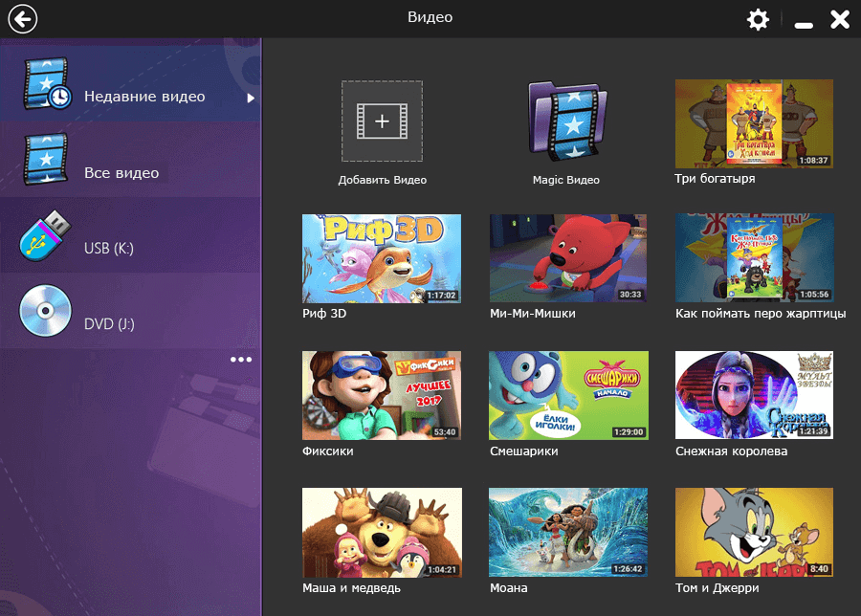861x616 pixels.
Task: Open the Маша и медведь thumbnail
Action: [x=382, y=533]
